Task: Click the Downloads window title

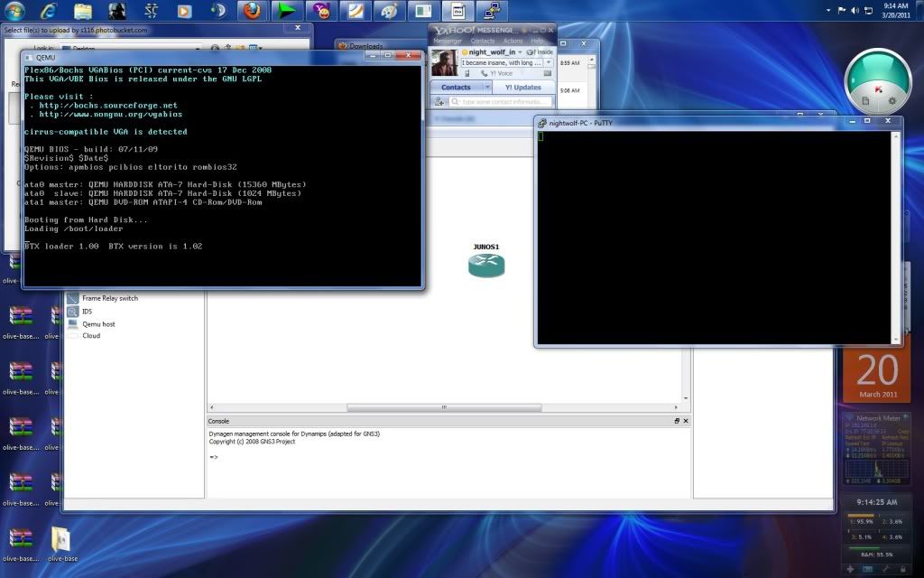Action: click(365, 45)
